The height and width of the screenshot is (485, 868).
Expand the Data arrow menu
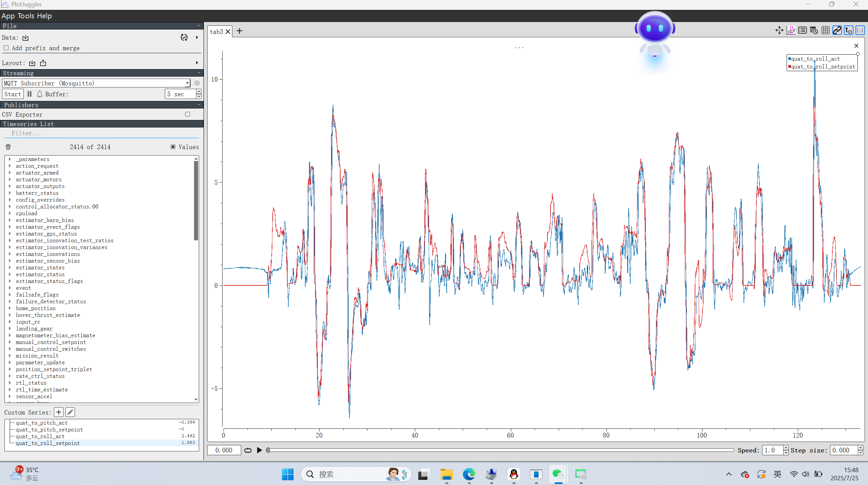197,37
